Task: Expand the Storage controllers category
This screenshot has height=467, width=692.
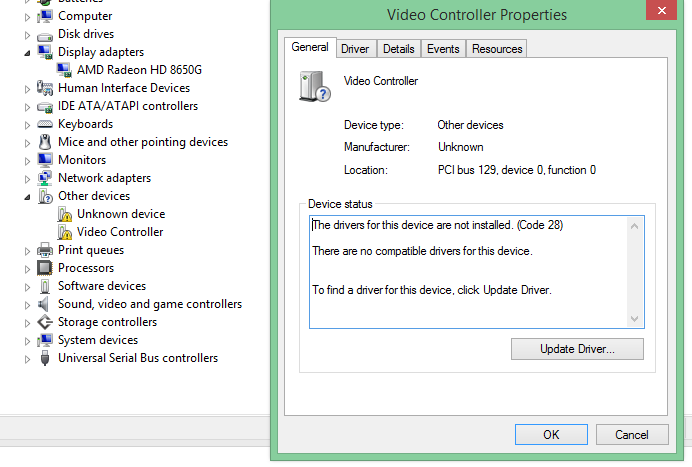Action: 28,322
